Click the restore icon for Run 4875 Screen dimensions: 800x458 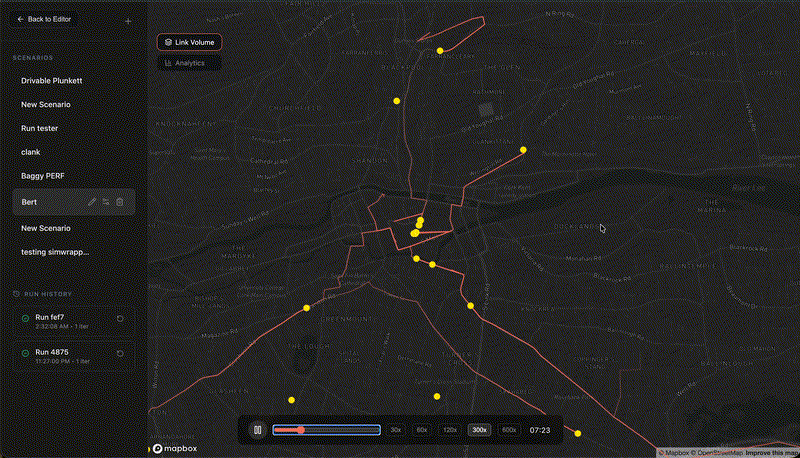tap(120, 353)
